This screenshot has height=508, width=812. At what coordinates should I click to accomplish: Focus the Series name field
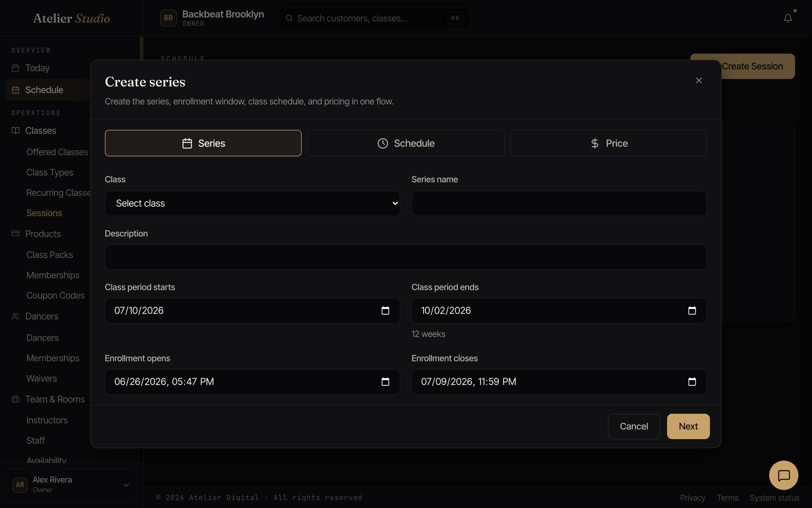[x=559, y=203]
